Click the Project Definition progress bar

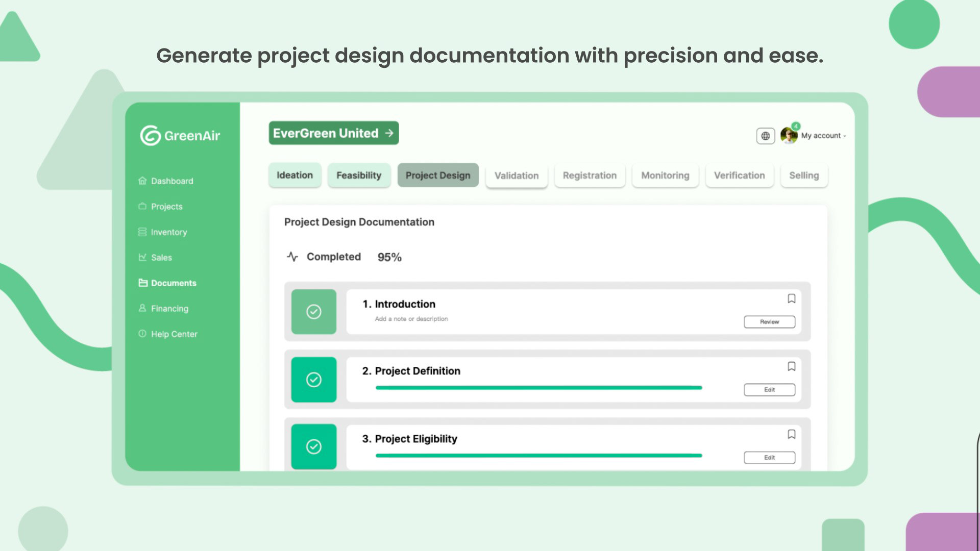coord(538,388)
